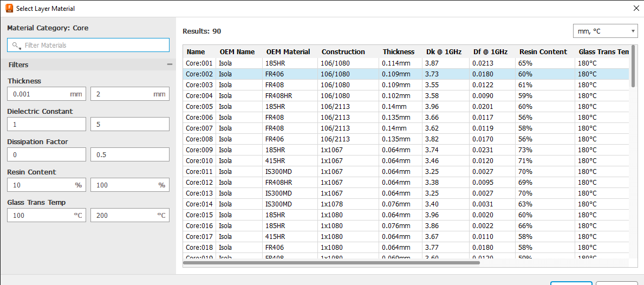This screenshot has width=644, height=285.
Task: Select row Core:011
Action: click(x=406, y=172)
